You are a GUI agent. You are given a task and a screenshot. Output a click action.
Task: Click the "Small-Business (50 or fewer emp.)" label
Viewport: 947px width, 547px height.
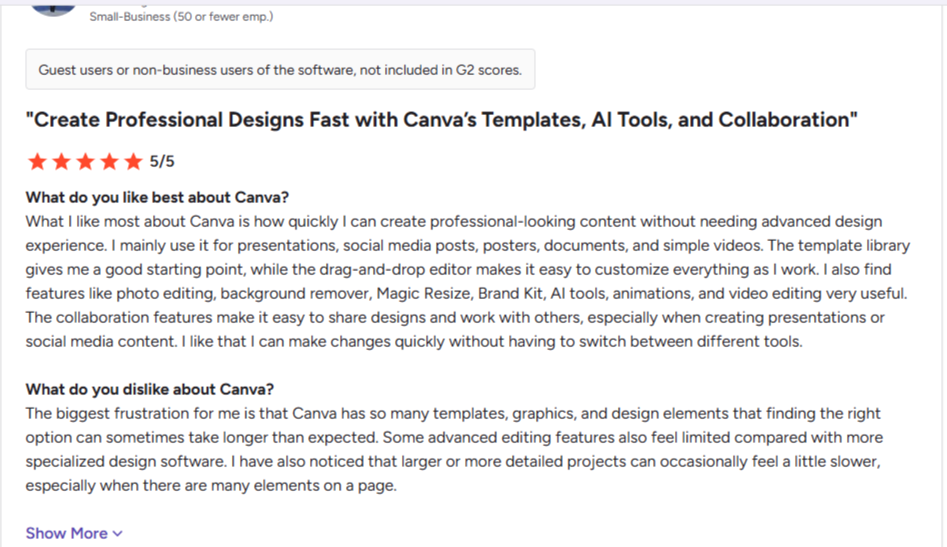click(x=181, y=17)
